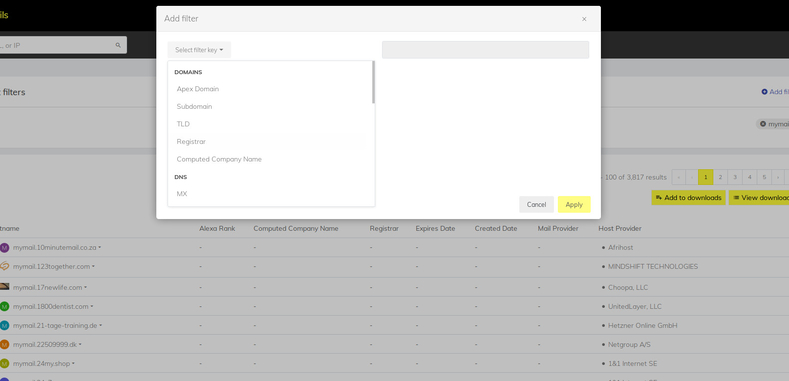This screenshot has width=789, height=381.
Task: Select current page 1 in pagination
Action: 705,177
